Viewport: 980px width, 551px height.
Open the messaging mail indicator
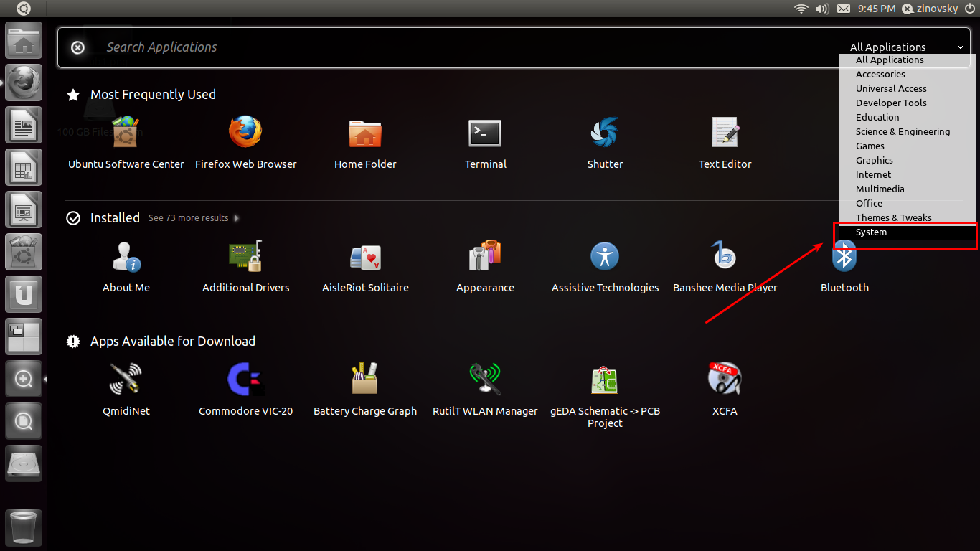844,9
